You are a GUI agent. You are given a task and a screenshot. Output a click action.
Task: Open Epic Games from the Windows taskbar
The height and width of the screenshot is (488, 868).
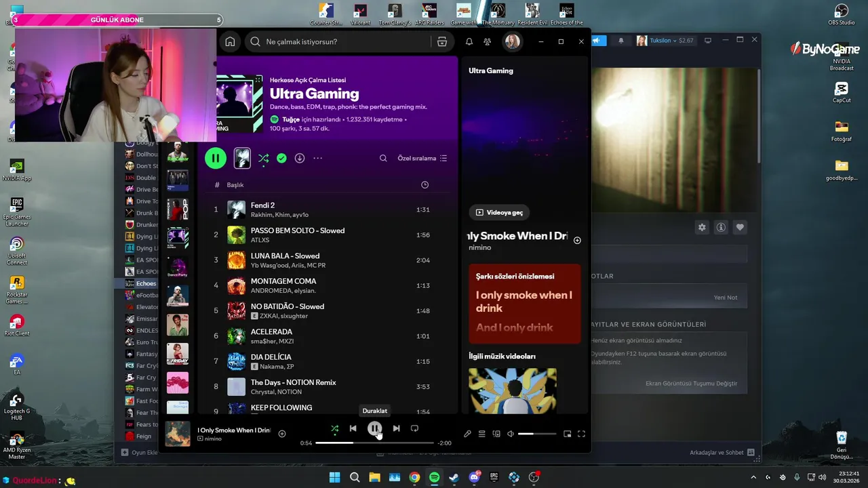coord(494,477)
